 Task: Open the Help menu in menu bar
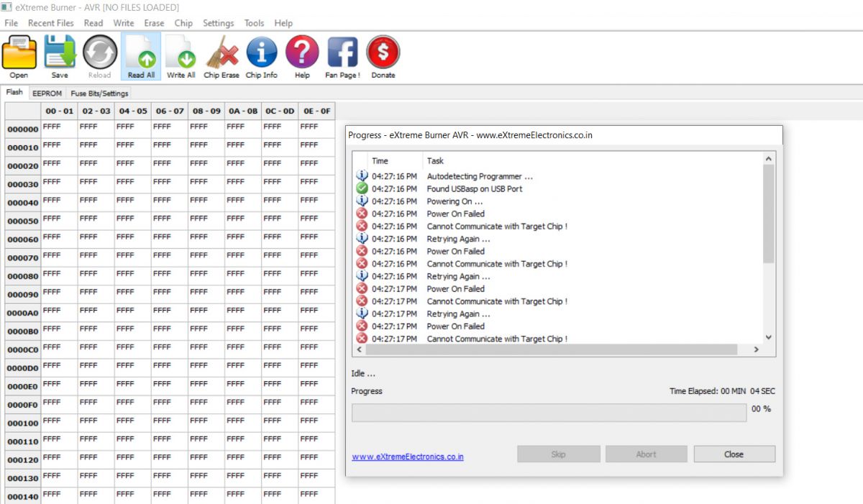(x=283, y=23)
